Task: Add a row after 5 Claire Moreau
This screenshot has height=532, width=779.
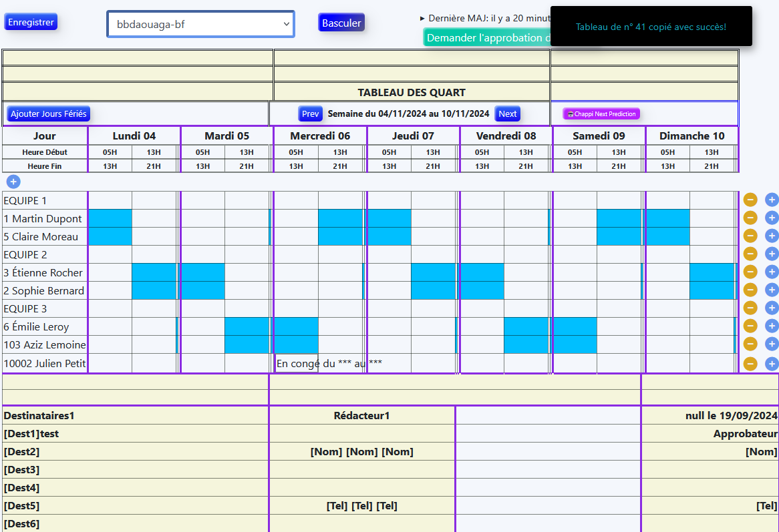Action: point(772,236)
